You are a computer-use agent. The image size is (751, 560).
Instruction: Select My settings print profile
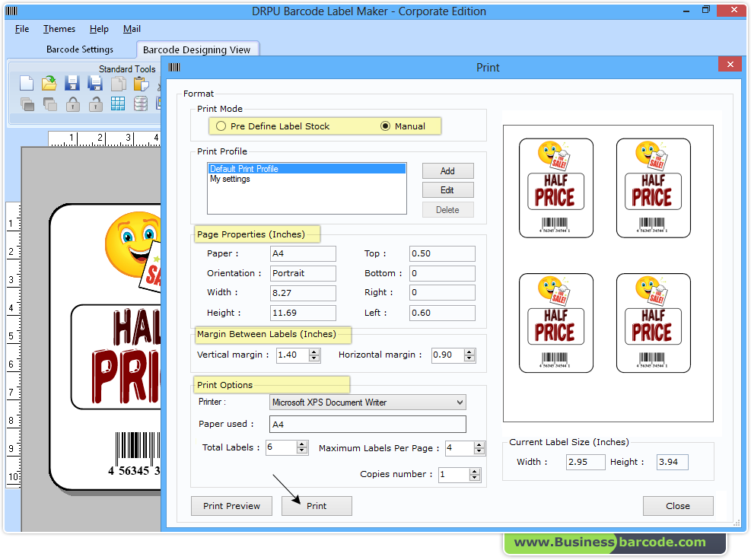click(230, 179)
